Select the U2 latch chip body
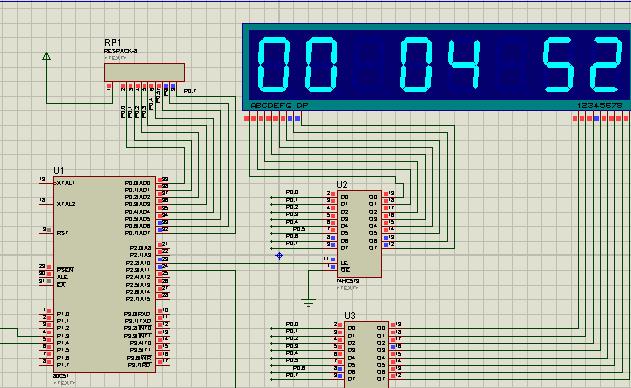This screenshot has width=631, height=388. tap(359, 234)
